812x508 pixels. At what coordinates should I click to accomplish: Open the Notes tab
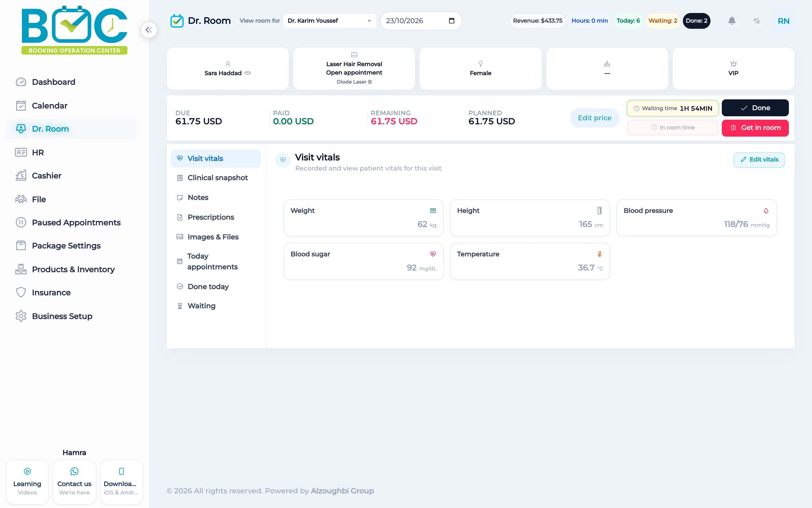click(216, 198)
